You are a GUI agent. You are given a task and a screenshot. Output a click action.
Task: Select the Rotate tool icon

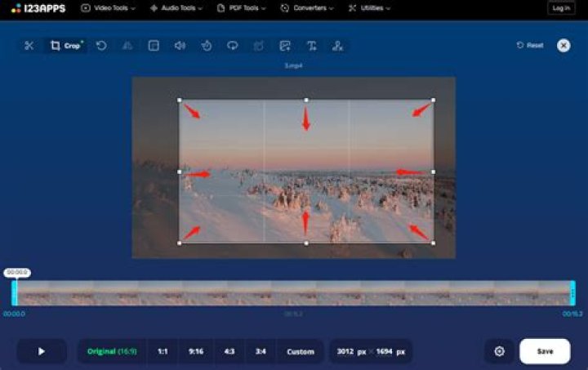tap(101, 46)
